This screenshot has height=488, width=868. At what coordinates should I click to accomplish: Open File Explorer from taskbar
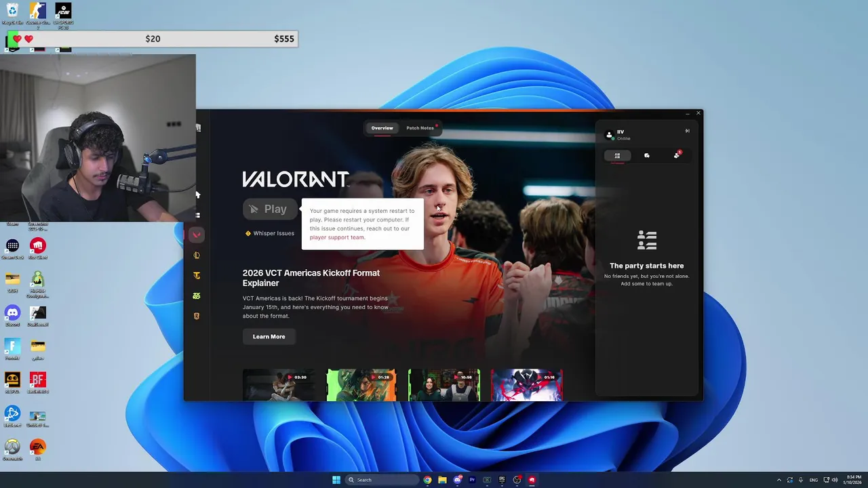(442, 480)
